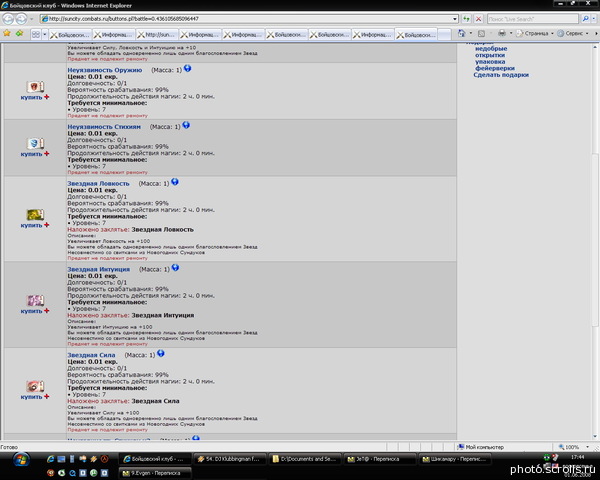The height and width of the screenshot is (480, 600).
Task: Buy Звездная Ловкость via купить link
Action: click(31, 225)
